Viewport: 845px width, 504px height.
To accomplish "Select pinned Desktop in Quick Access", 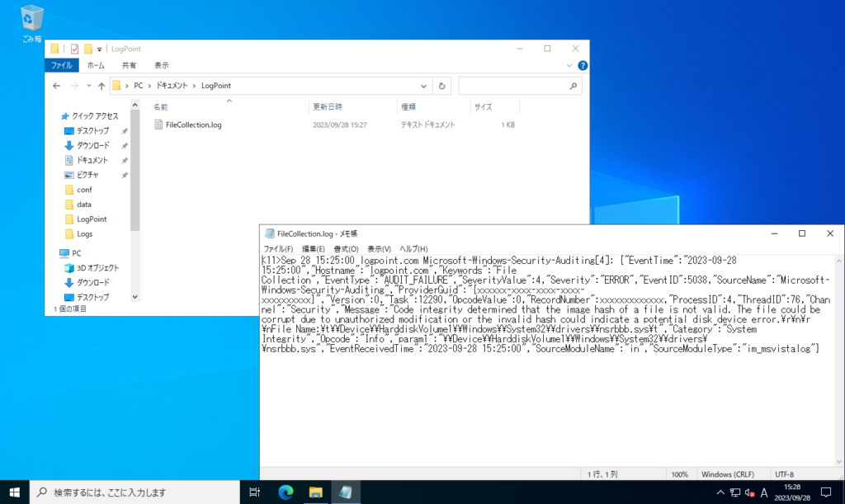I will 86,131.
